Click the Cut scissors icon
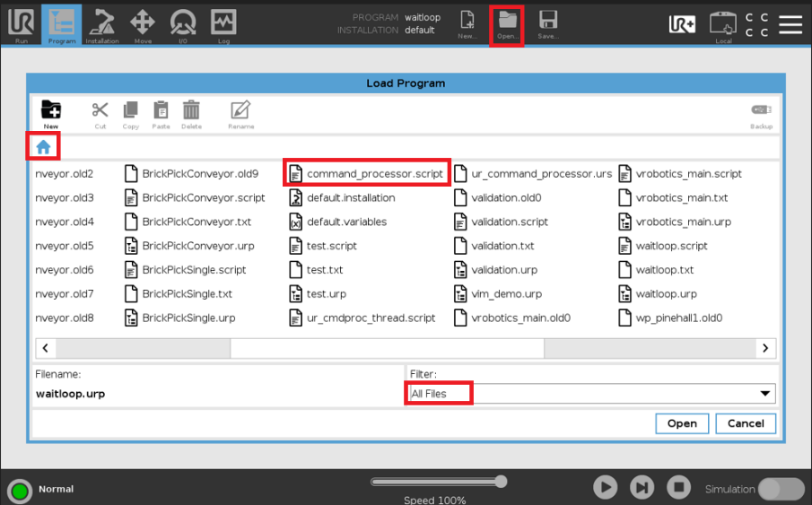The width and height of the screenshot is (812, 505). pos(100,115)
